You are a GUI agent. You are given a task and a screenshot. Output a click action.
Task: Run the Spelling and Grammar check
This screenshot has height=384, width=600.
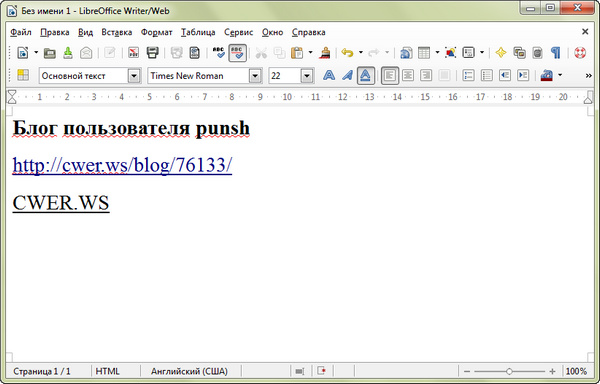218,53
